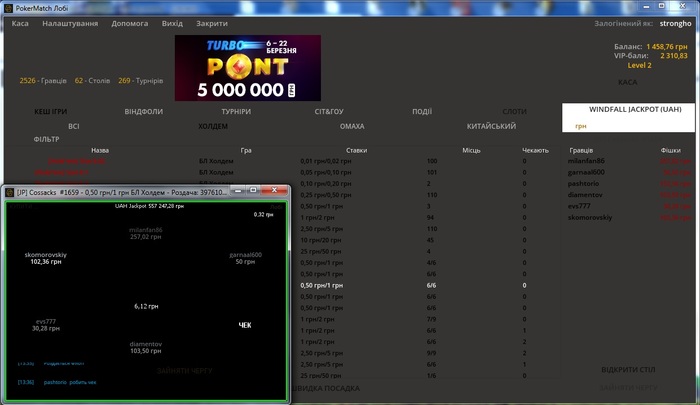Click the КАСА button under the balance

pos(628,82)
